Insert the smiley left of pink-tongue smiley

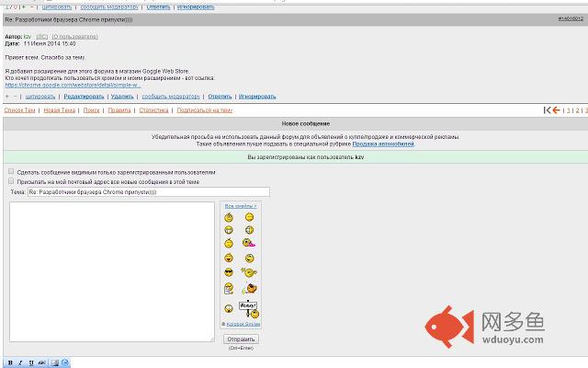point(229,243)
